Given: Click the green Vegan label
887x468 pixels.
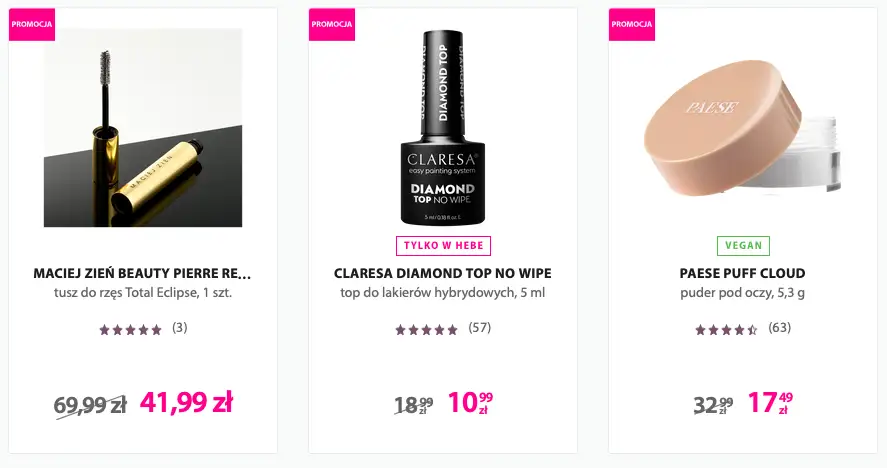Looking at the screenshot, I should [x=743, y=246].
